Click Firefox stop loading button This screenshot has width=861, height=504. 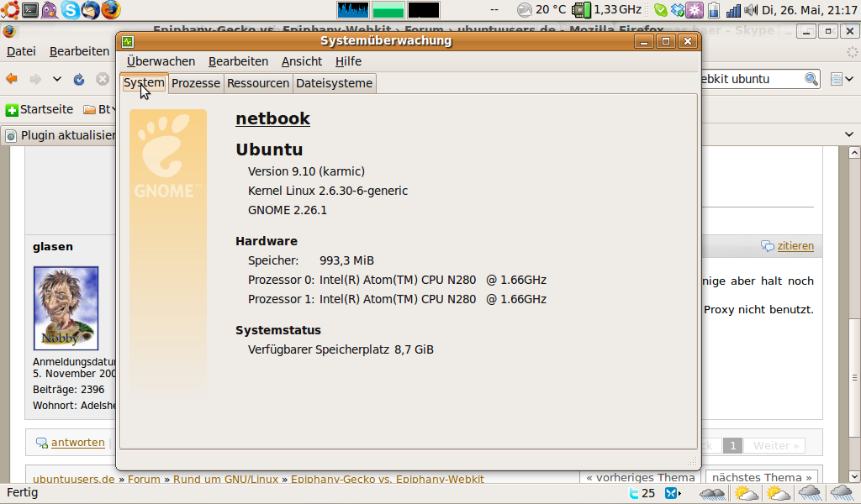102,79
